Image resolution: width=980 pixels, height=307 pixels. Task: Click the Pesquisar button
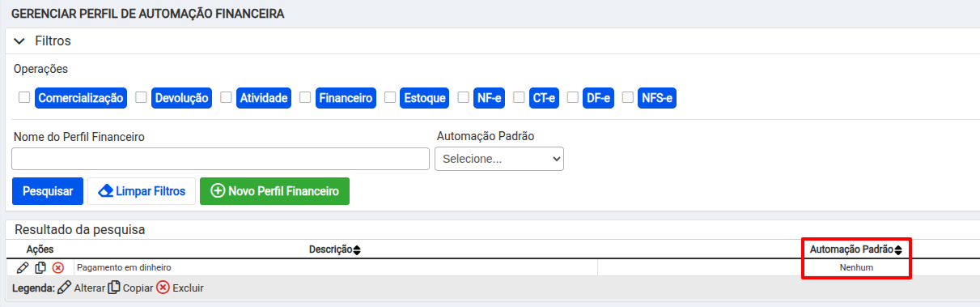tap(48, 191)
